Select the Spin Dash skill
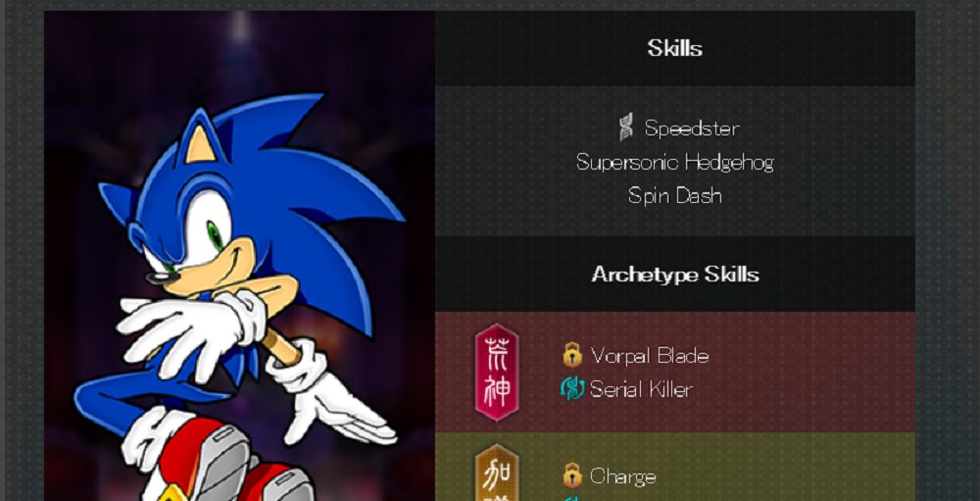 pos(675,196)
